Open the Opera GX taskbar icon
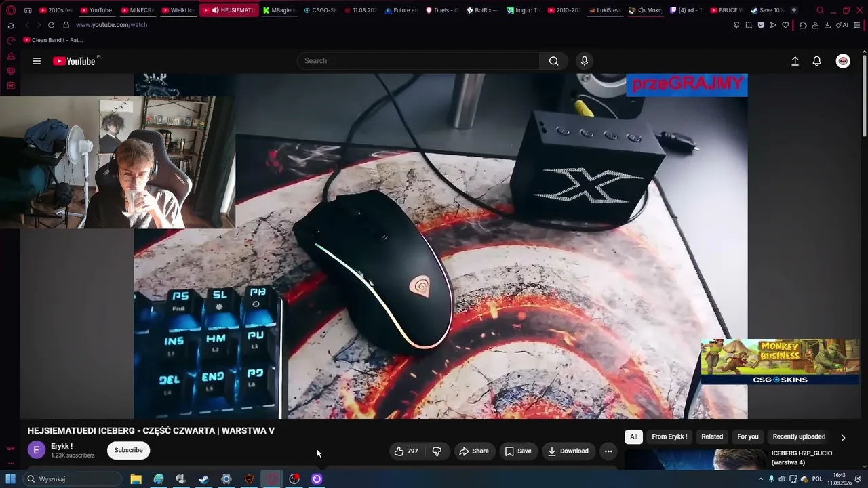The image size is (868, 488). (x=271, y=479)
